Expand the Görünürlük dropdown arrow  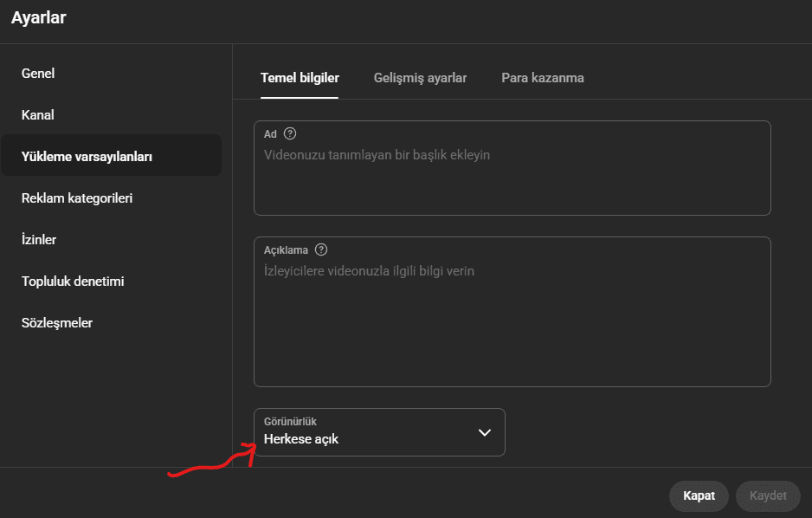(x=484, y=432)
